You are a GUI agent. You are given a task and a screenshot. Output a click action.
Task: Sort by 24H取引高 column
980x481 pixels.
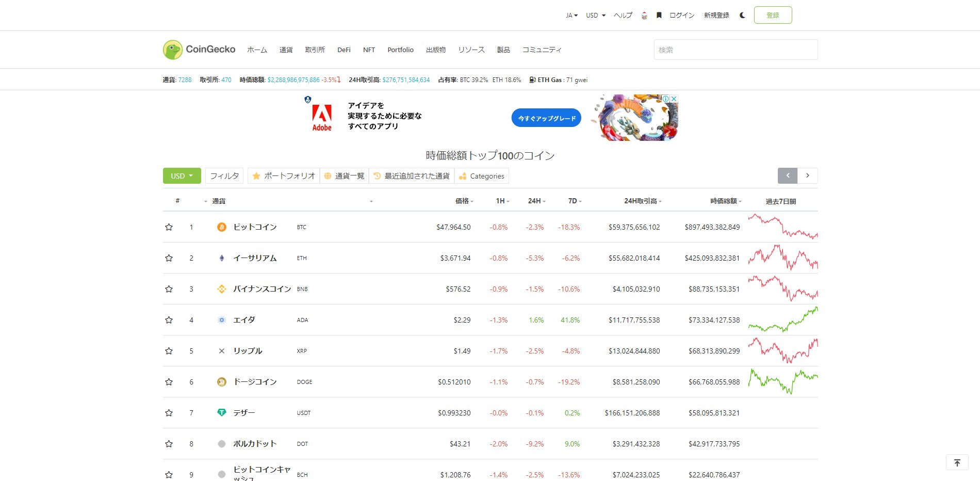coord(643,201)
